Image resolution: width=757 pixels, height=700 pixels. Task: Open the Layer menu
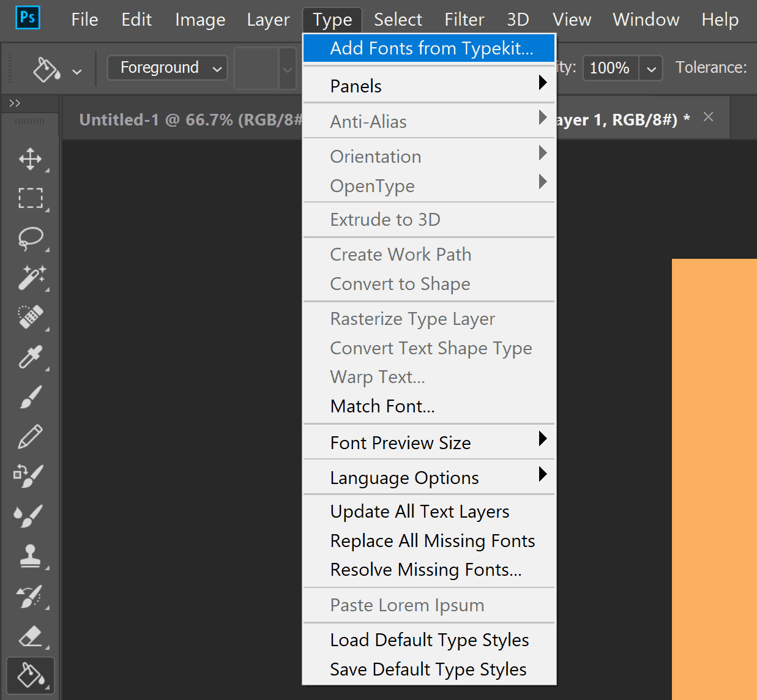[x=268, y=20]
